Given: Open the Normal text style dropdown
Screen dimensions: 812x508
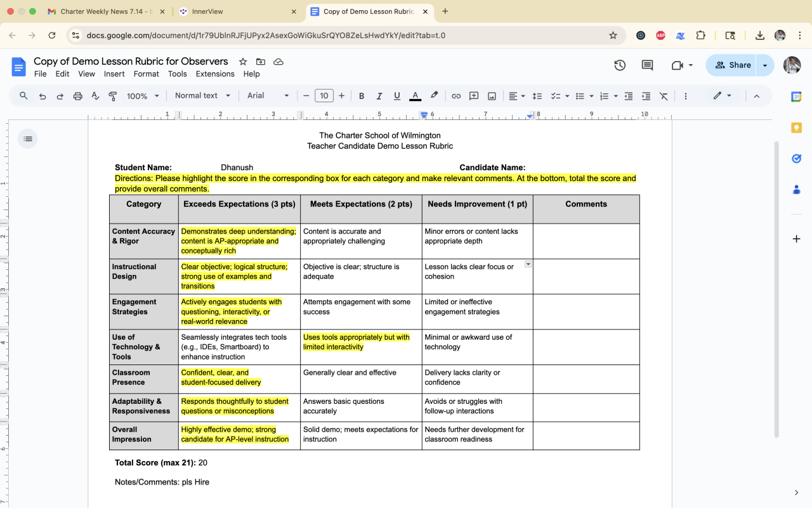Looking at the screenshot, I should click(x=201, y=96).
